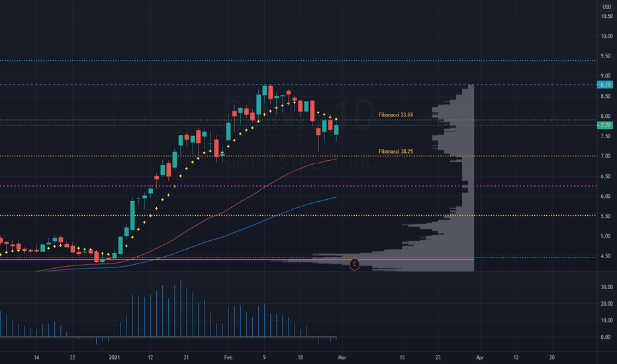
Task: Click the 6.00 price axis value
Action: pyautogui.click(x=606, y=197)
